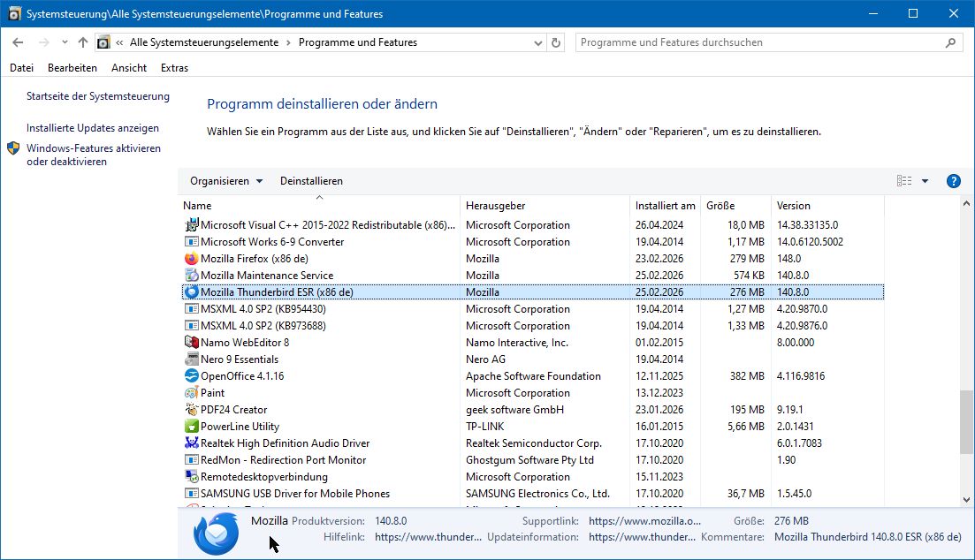The image size is (975, 560).
Task: Click the Mozilla Firefox icon in list
Action: pos(192,259)
